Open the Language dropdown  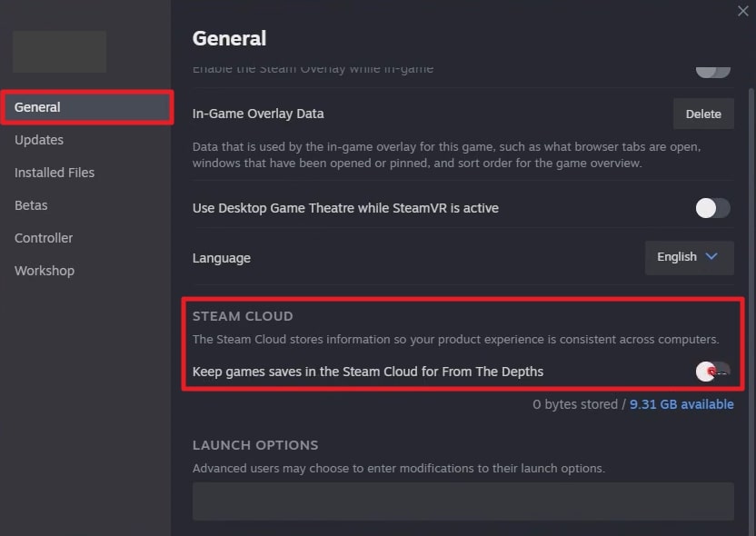pyautogui.click(x=688, y=257)
